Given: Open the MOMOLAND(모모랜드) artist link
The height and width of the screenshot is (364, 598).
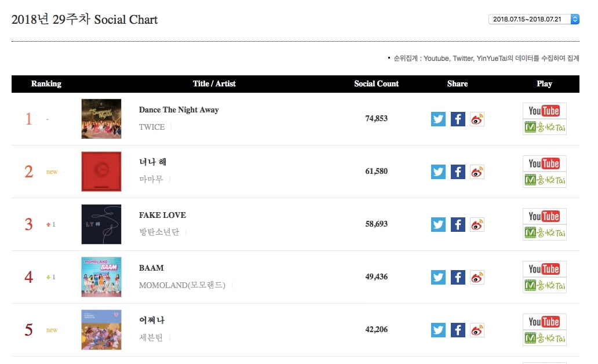Looking at the screenshot, I should 182,285.
